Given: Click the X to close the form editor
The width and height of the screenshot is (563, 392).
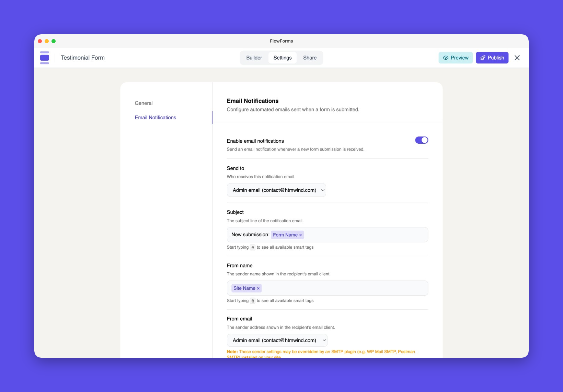Looking at the screenshot, I should [x=517, y=58].
